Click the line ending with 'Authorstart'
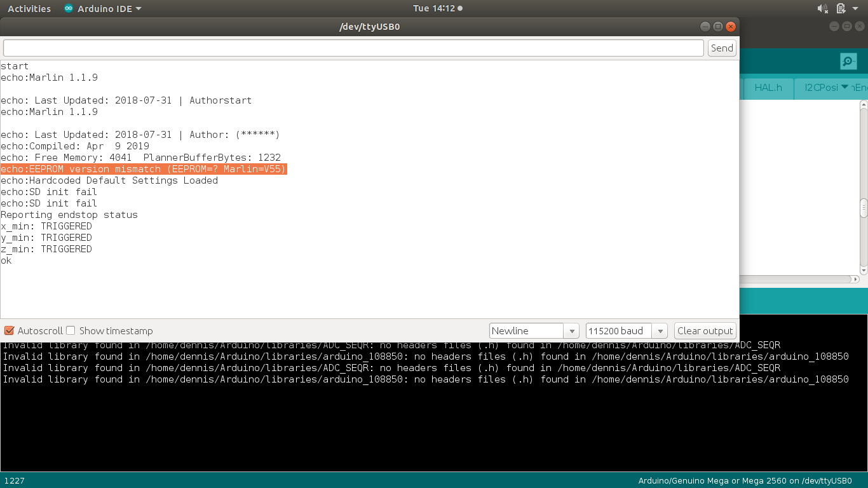 (x=126, y=100)
